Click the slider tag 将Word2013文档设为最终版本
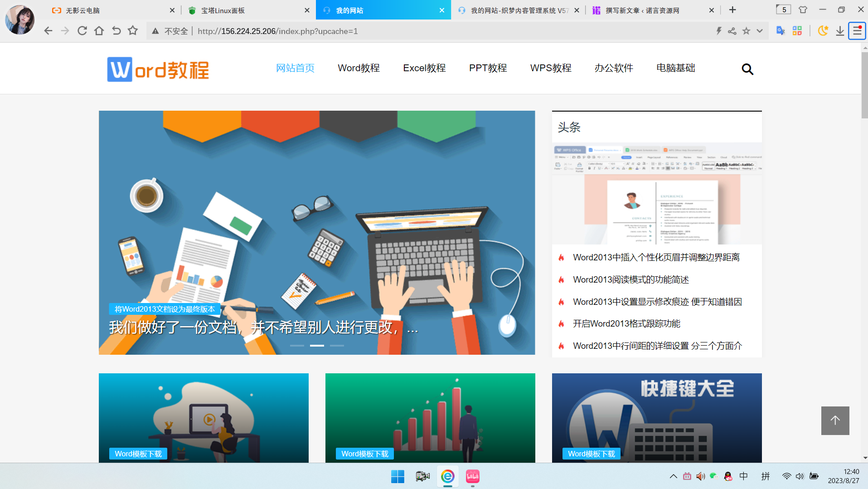Image resolution: width=868 pixels, height=489 pixels. [x=165, y=309]
